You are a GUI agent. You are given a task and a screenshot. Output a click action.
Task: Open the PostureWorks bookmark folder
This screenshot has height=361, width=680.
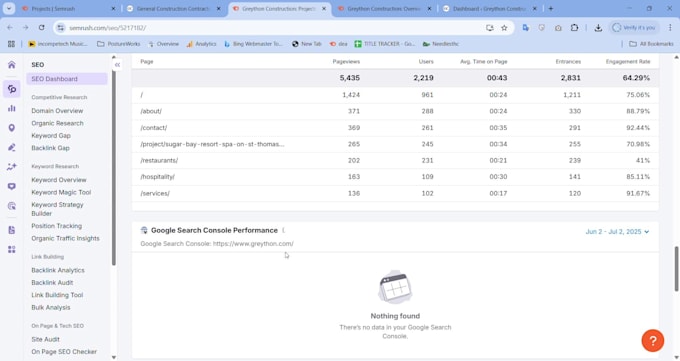[x=119, y=44]
